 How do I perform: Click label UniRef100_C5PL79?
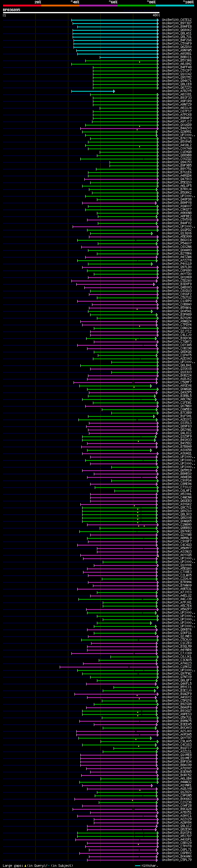(x=176, y=860)
